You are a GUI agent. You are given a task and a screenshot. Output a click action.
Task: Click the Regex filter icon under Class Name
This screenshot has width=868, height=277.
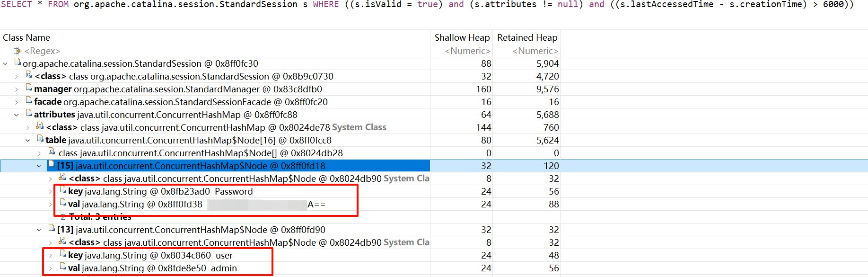pos(18,51)
